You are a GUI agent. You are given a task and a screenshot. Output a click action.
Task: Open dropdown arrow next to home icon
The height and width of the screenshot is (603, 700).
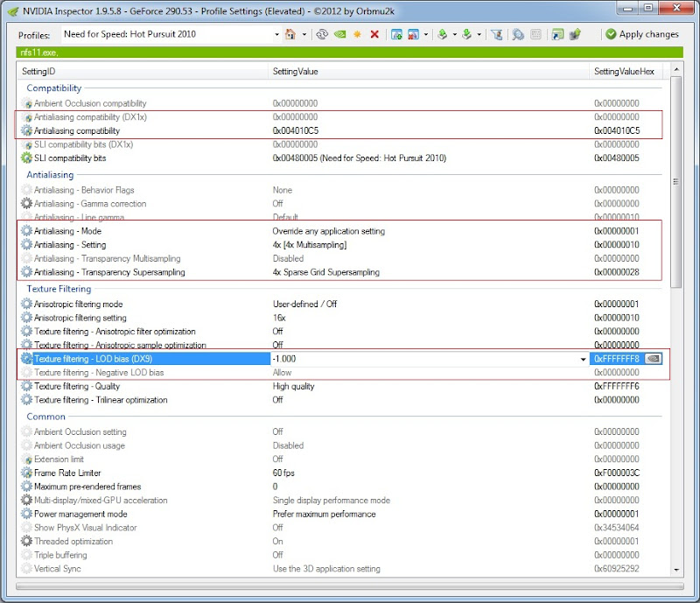[x=304, y=34]
